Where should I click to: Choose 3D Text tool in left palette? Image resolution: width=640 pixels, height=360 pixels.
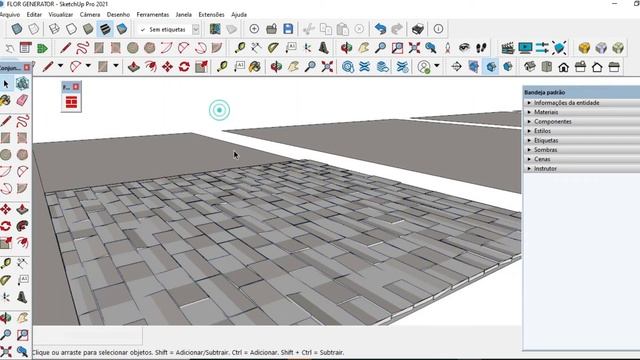coord(22,297)
